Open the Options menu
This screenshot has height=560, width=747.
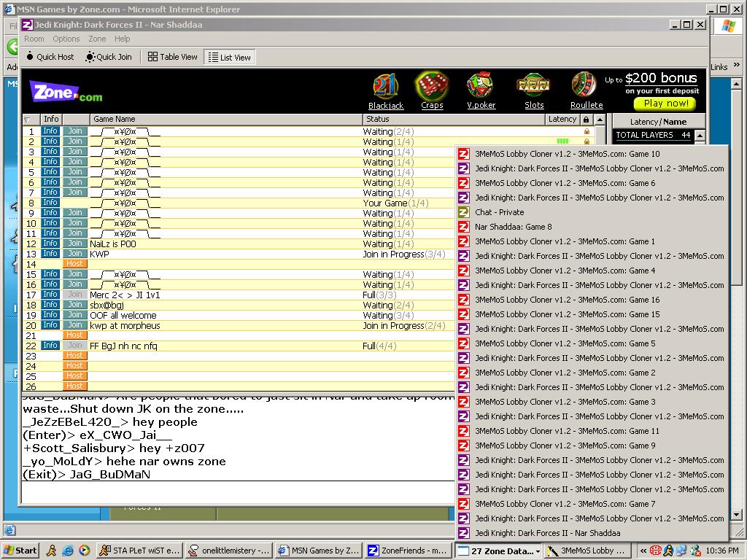coord(66,39)
